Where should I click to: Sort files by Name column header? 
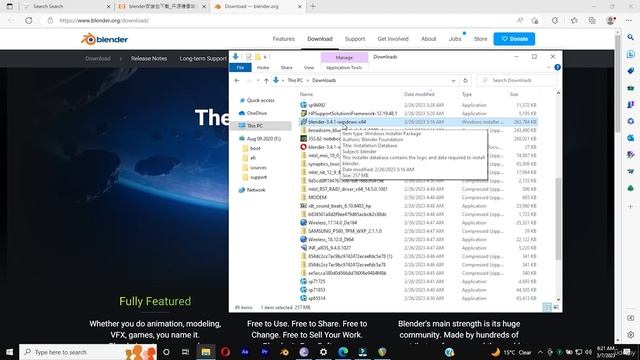coord(306,94)
